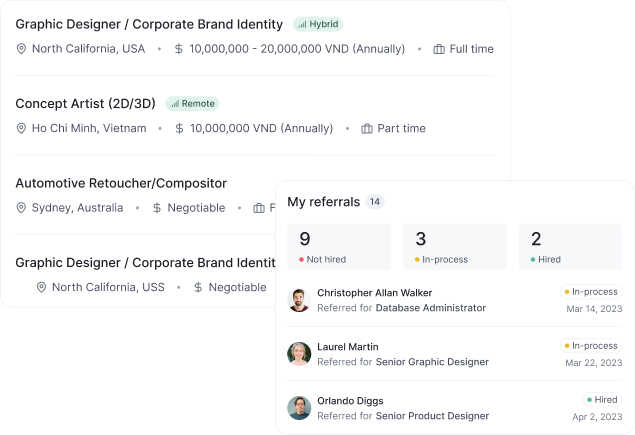The image size is (635, 435).
Task: Click briefcase icon next to Part time
Action: (367, 129)
